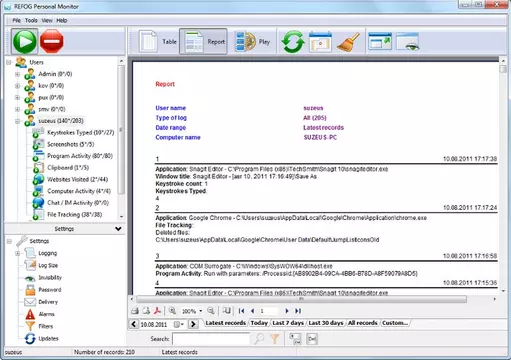511x360 pixels.
Task: Select Keystrokes Typed log for suzeus
Action: (80, 133)
